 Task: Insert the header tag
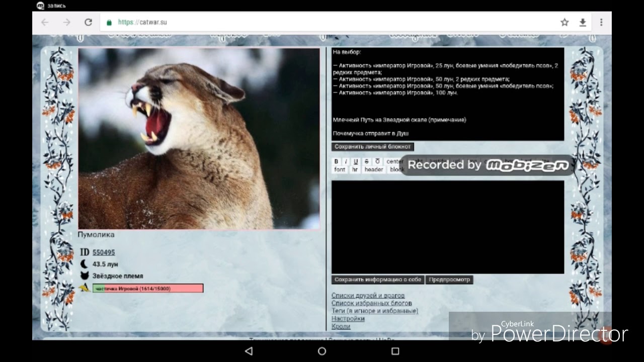(x=374, y=169)
